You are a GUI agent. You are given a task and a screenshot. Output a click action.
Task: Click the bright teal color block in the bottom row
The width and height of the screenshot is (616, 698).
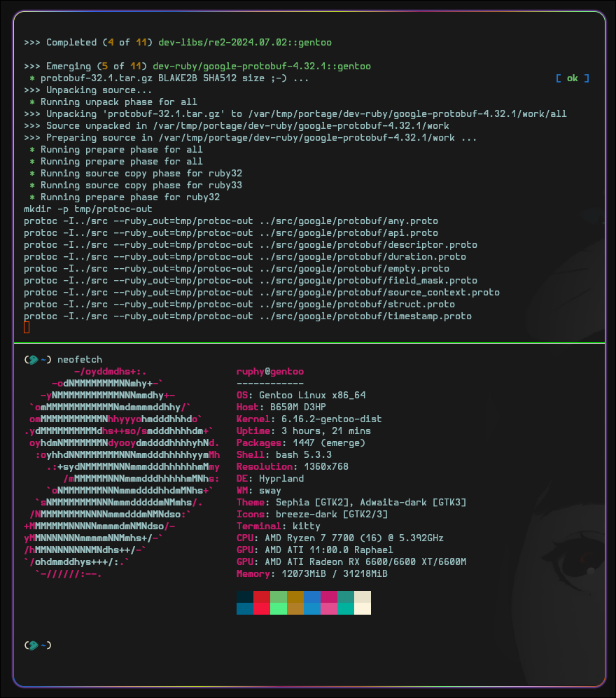click(x=346, y=608)
